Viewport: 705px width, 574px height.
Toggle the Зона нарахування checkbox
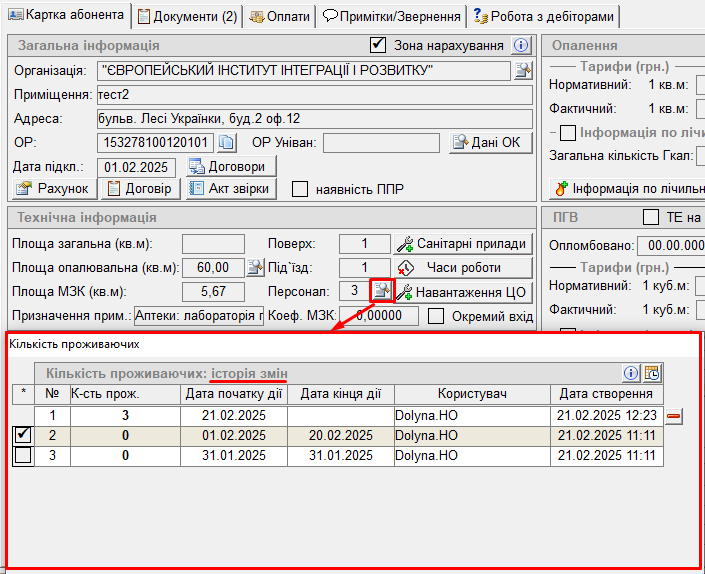click(378, 45)
